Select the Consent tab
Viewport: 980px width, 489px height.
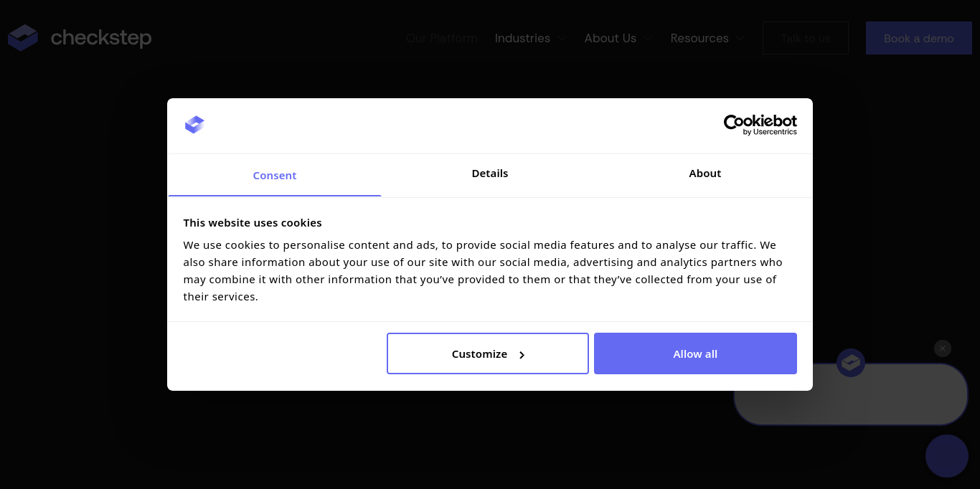[x=275, y=175]
